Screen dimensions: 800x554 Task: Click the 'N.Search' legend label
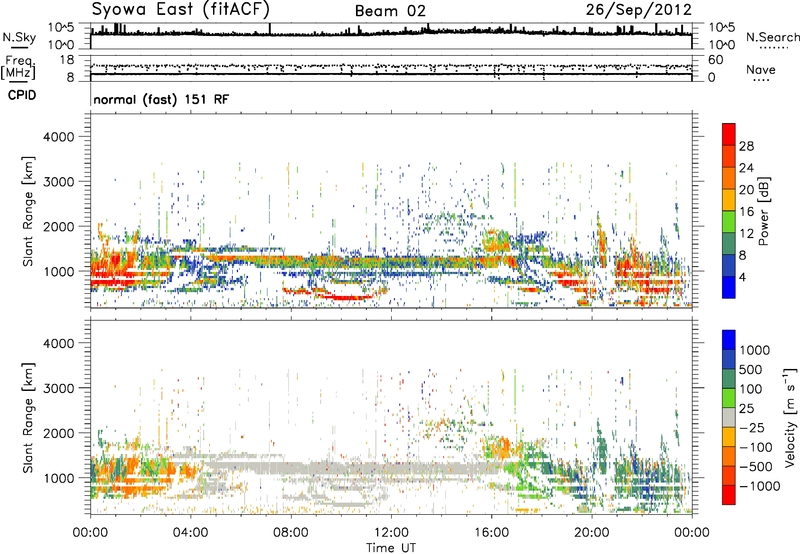(x=772, y=37)
